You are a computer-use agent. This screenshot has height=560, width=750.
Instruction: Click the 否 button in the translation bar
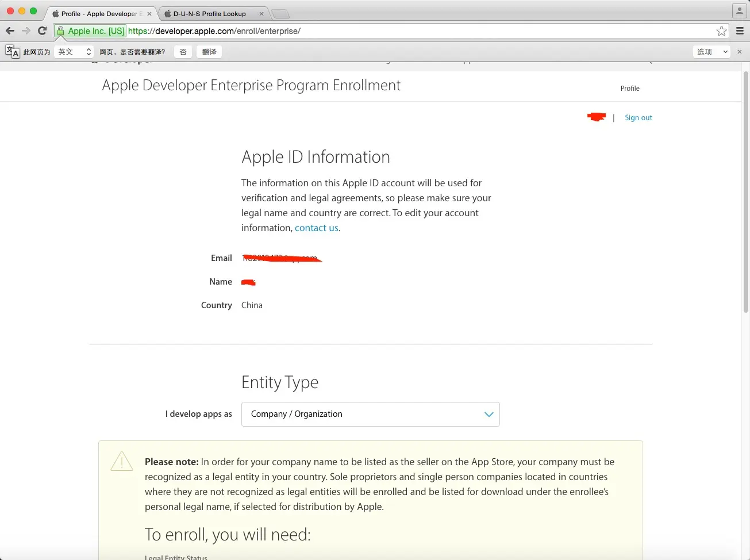pos(183,52)
